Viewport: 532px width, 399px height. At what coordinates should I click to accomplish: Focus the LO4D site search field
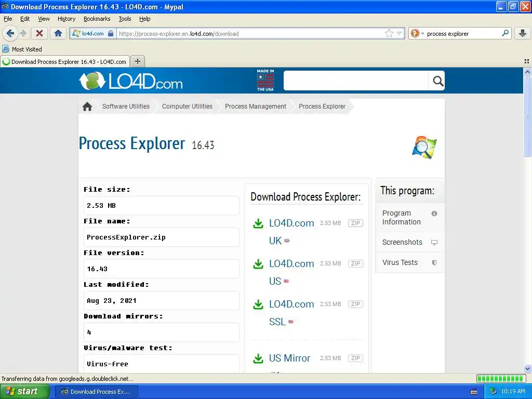point(356,81)
